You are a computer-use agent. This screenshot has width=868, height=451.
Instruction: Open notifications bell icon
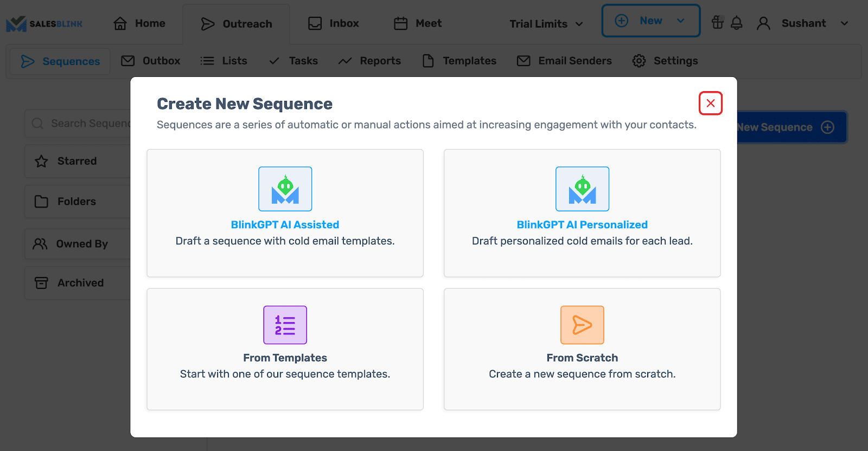click(736, 23)
